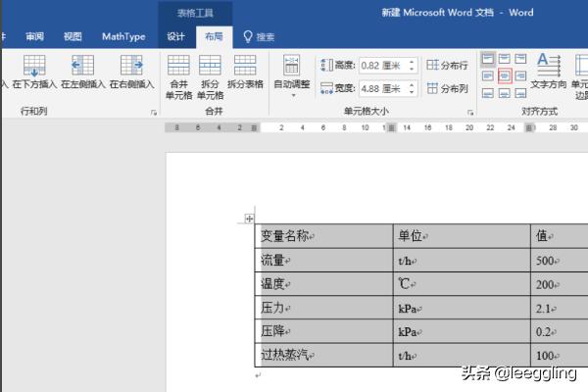
Task: Click cell '温度'
Action: 324,284
